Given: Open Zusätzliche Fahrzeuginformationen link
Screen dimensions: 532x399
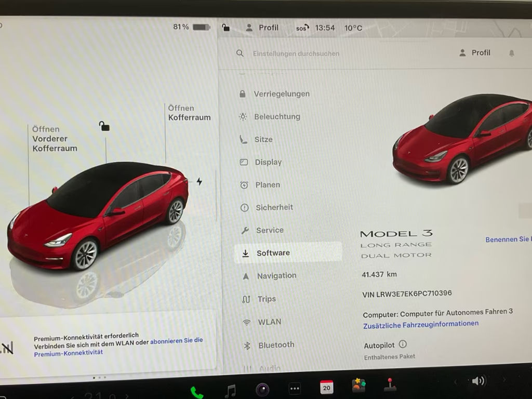Looking at the screenshot, I should coord(421,323).
